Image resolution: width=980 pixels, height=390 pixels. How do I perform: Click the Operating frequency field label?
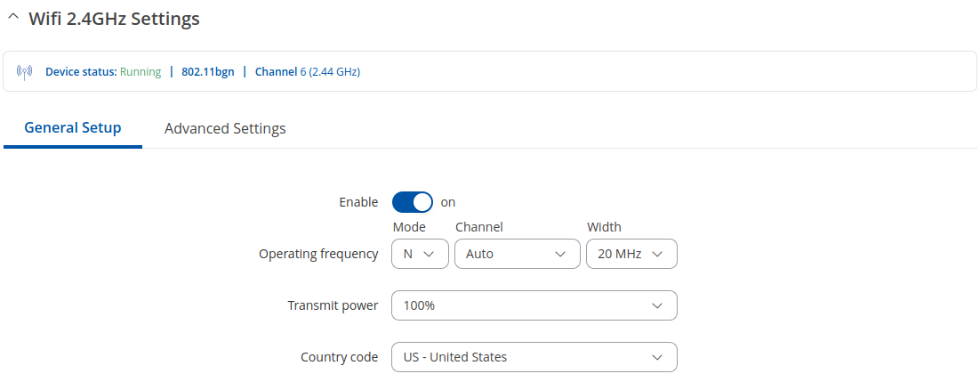(318, 254)
